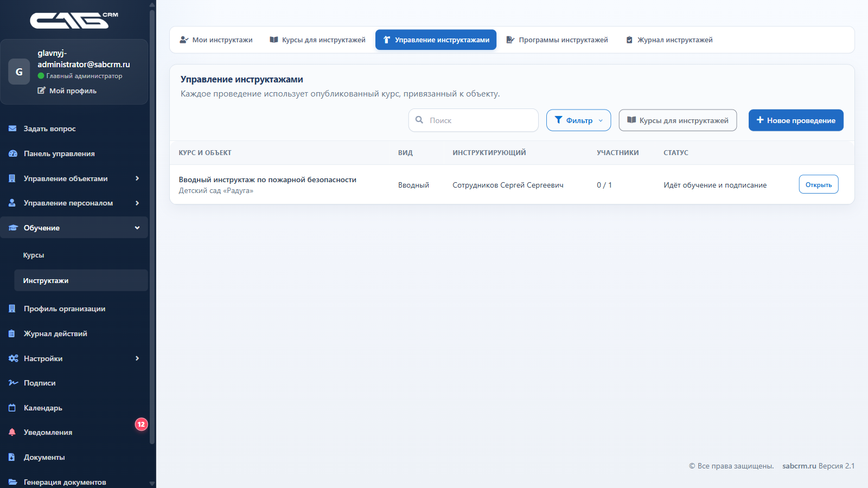Expand Управление персоналом submenu chevron

137,203
